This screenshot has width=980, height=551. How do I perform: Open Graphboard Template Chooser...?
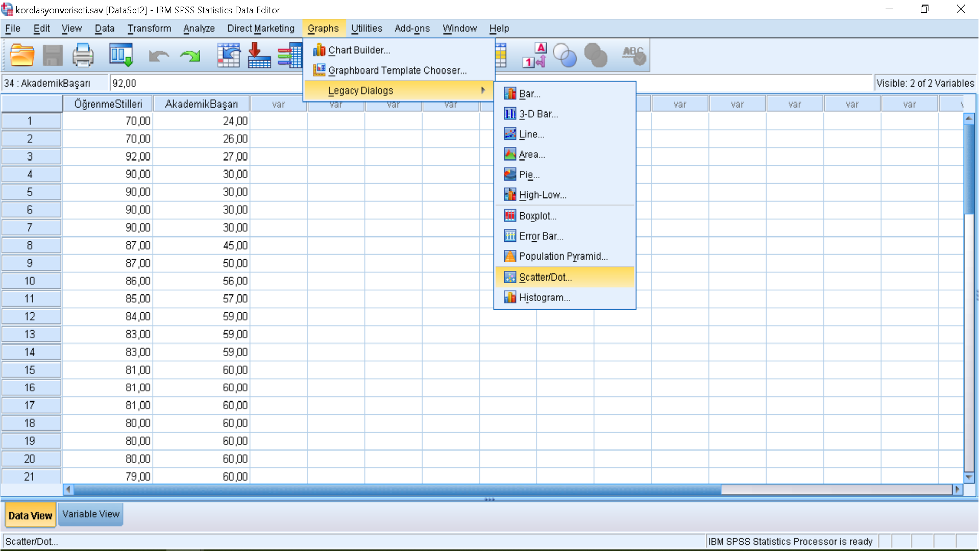click(x=399, y=71)
